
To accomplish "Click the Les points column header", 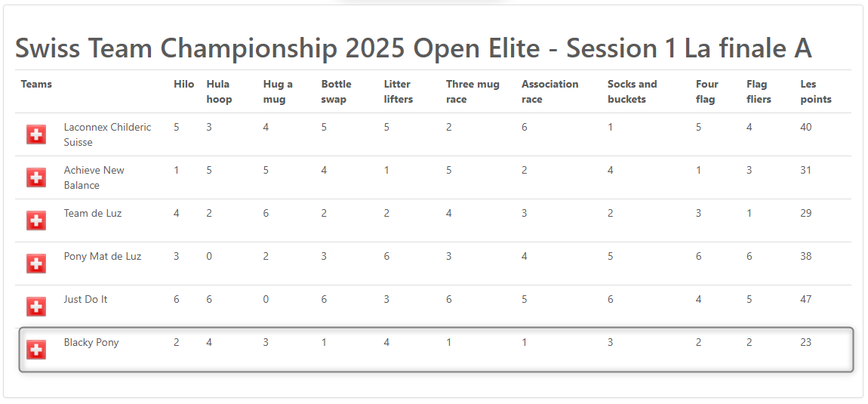I will pos(816,91).
